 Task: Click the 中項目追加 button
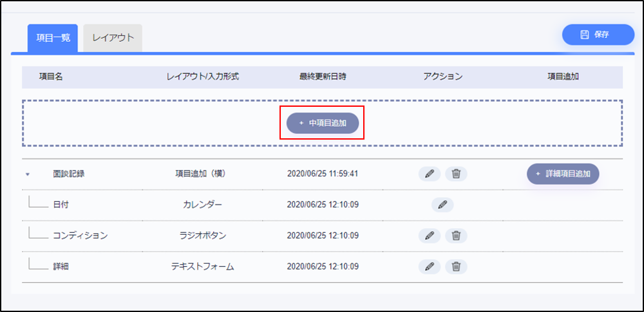click(x=323, y=122)
